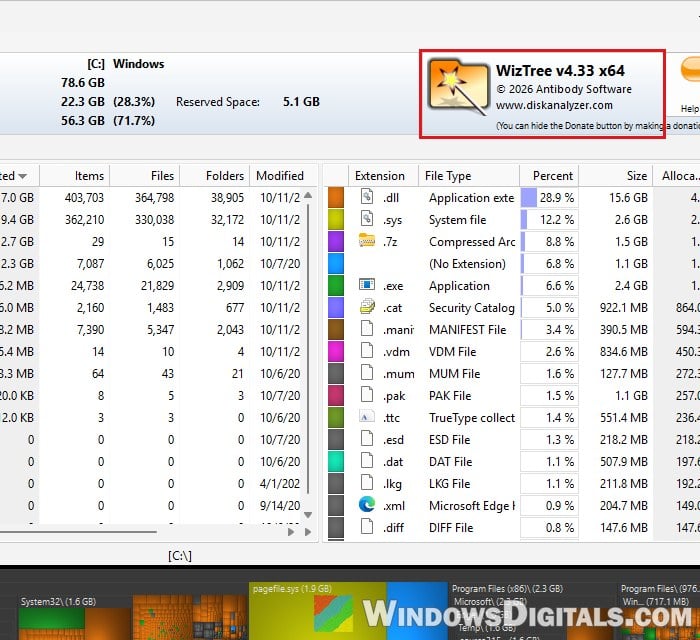700x640 pixels.
Task: Select the TrueType collect row
Action: coord(513,417)
